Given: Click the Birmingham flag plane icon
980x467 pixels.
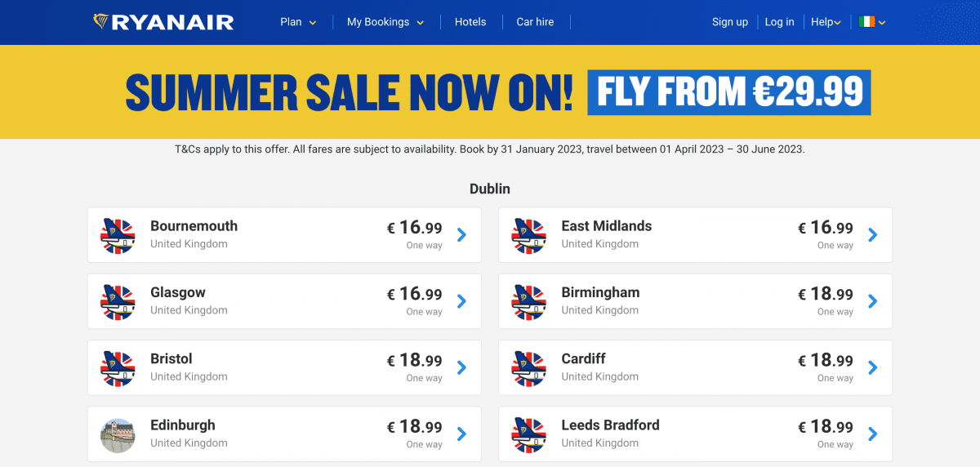Looking at the screenshot, I should [528, 301].
